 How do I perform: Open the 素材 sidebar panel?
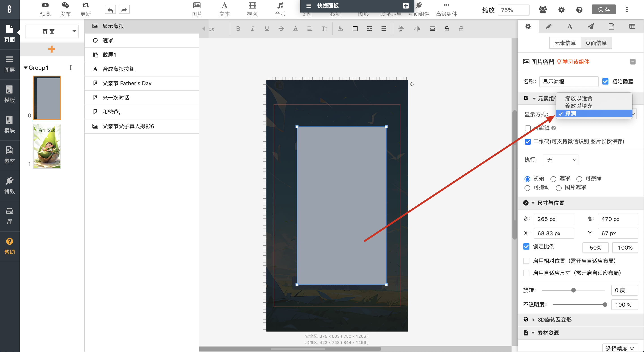pyautogui.click(x=9, y=155)
